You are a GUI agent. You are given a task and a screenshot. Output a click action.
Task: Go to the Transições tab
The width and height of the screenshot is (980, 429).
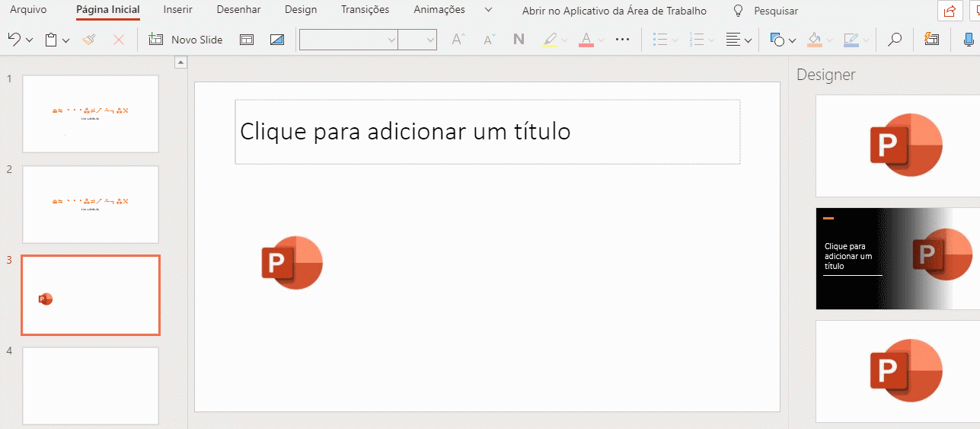pos(365,10)
